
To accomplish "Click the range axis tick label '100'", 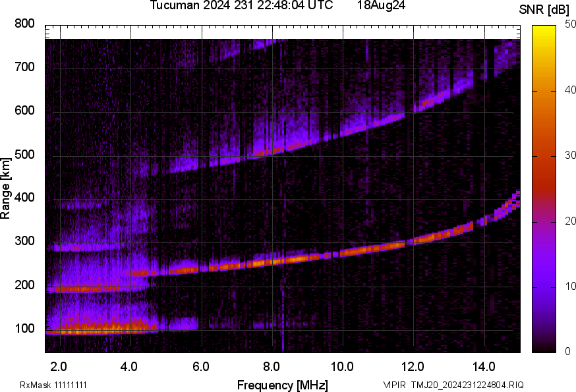I will click(x=24, y=329).
